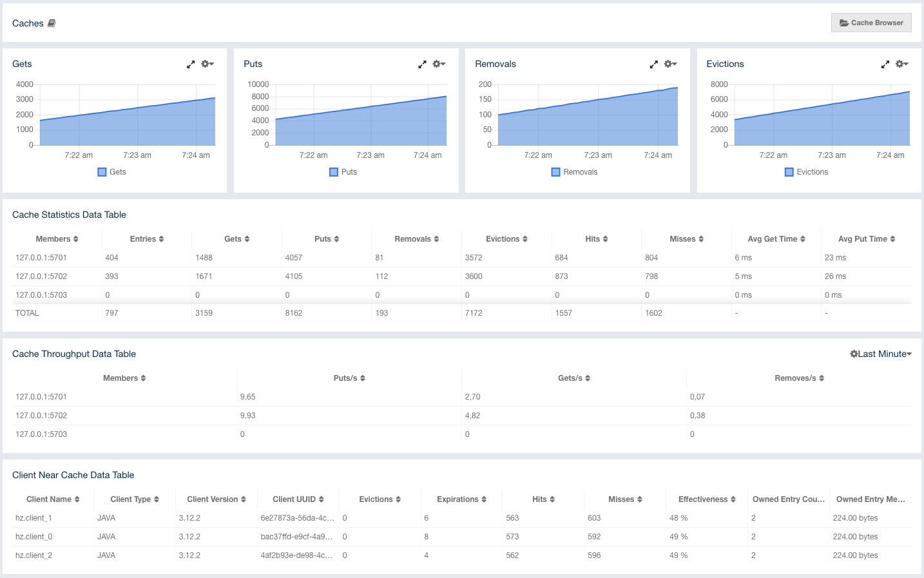
Task: Sort throughput table by Removes/s
Action: point(799,378)
